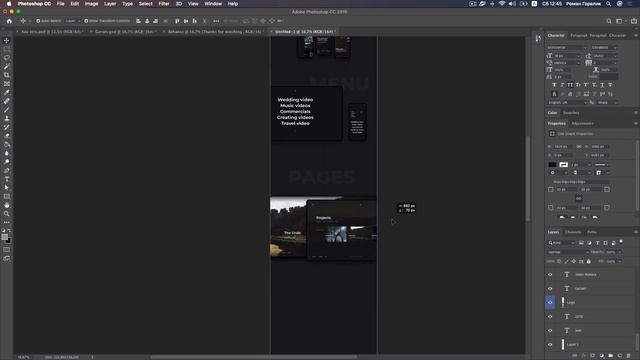
Task: Click the shape fill color swatch
Action: coord(552,164)
